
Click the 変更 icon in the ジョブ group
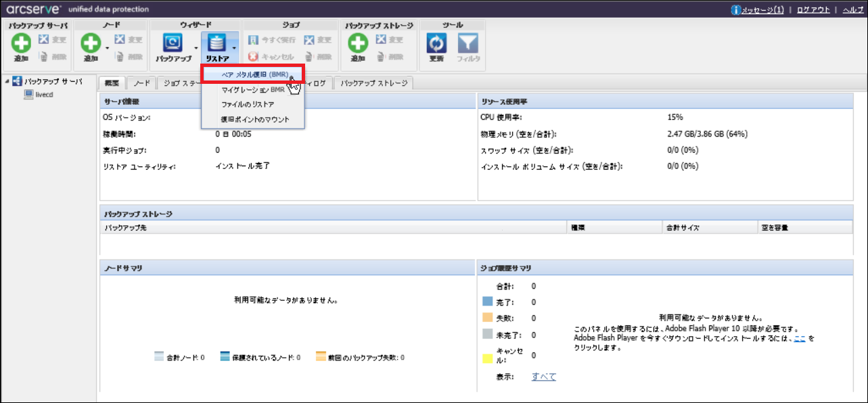click(309, 40)
